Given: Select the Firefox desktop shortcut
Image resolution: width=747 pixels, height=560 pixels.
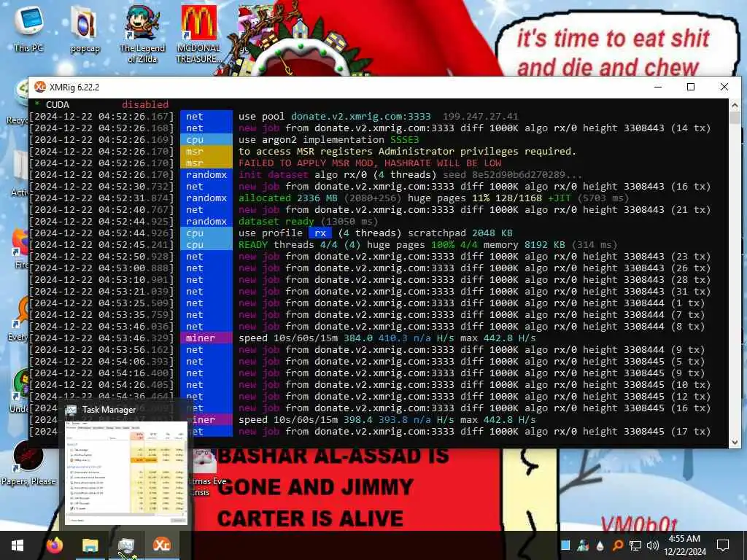Looking at the screenshot, I should click(21, 248).
